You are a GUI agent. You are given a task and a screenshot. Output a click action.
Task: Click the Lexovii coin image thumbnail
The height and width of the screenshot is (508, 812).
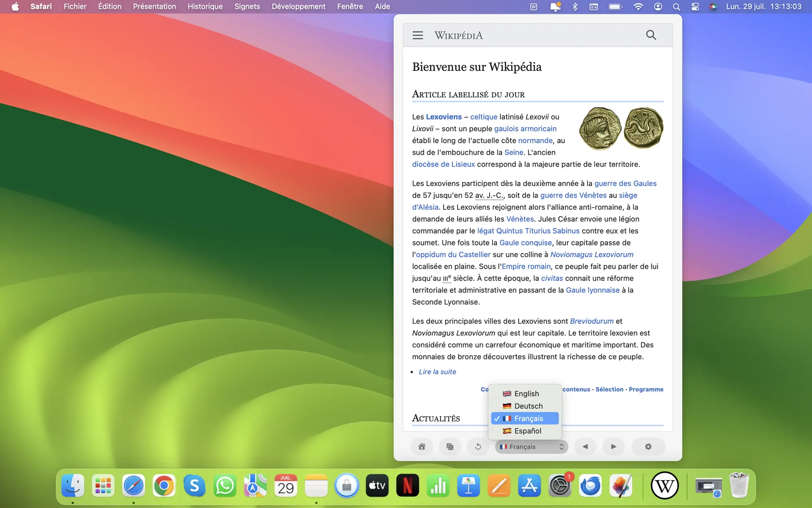621,128
